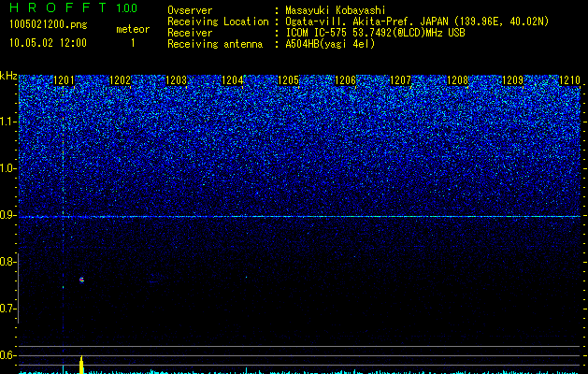Click the 0.7 kHz frequency axis label
The width and height of the screenshot is (588, 374).
(x=7, y=309)
